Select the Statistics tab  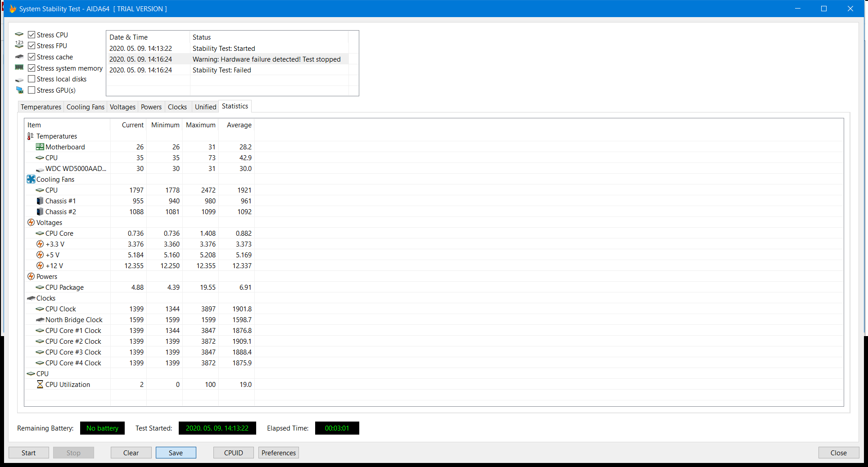(235, 106)
